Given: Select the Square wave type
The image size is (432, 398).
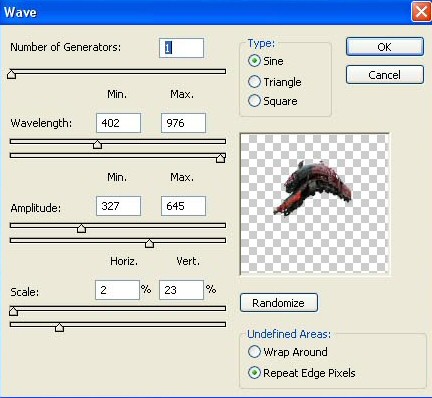Looking at the screenshot, I should pos(254,101).
